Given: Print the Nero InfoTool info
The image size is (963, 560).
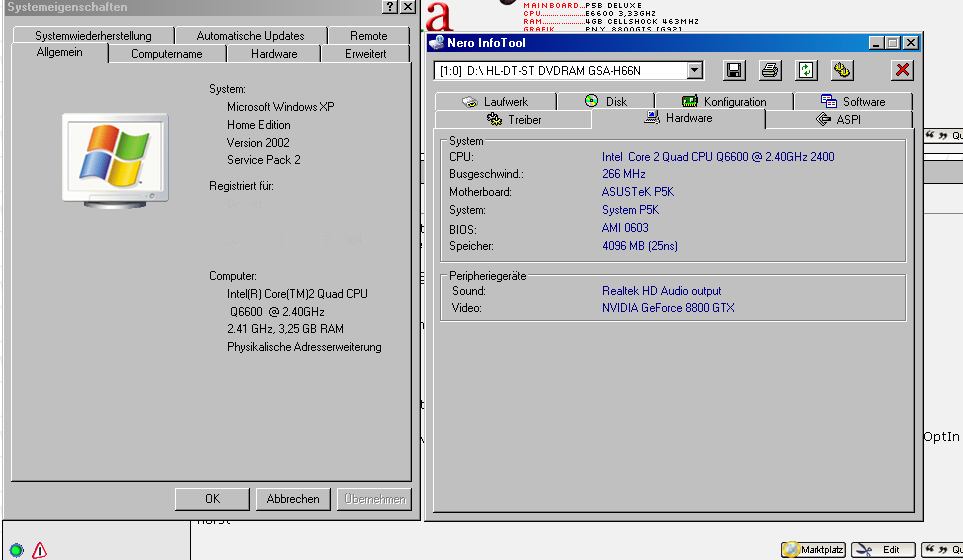Looking at the screenshot, I should point(770,71).
